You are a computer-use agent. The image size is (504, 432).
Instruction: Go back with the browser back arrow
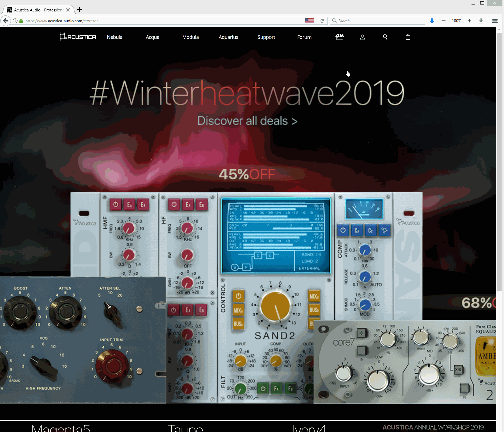tap(6, 21)
